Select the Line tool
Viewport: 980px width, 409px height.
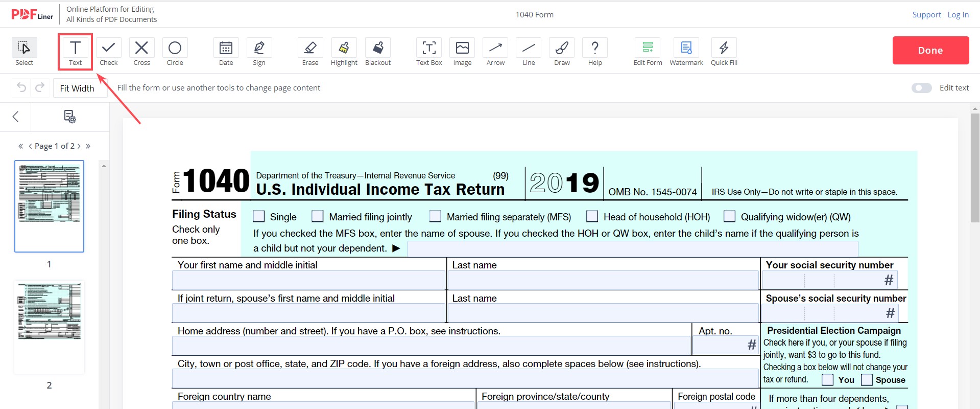click(x=529, y=52)
